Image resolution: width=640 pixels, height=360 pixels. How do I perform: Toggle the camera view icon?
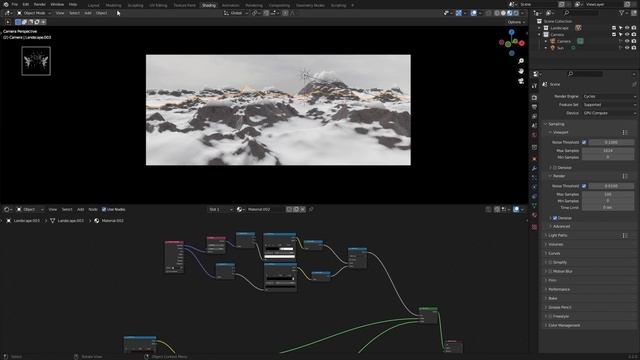(x=521, y=81)
